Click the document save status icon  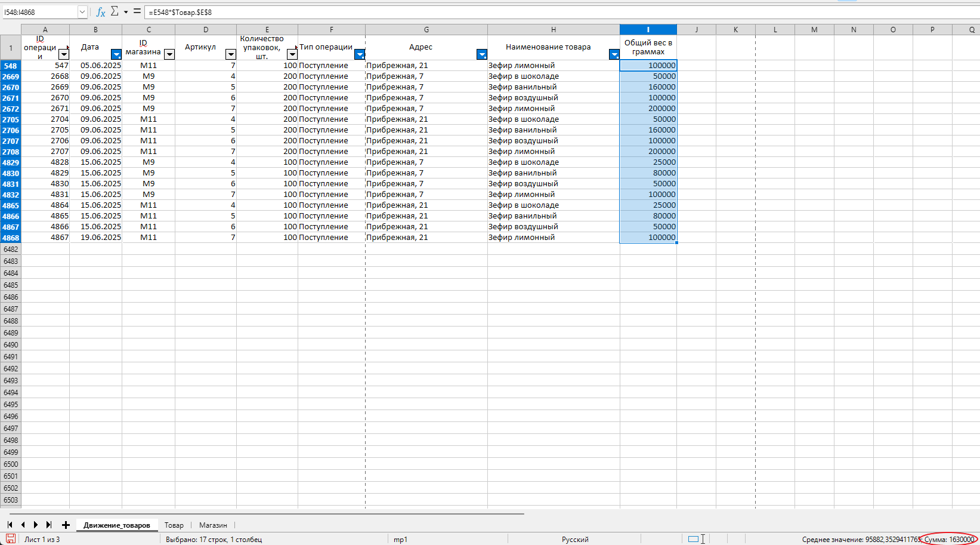(x=10, y=539)
